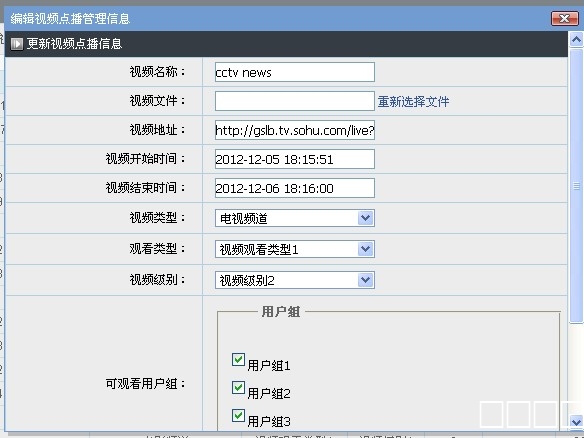Image resolution: width=584 pixels, height=438 pixels.
Task: Open the 视频类型 dropdown showing 电视频道
Action: [295, 218]
